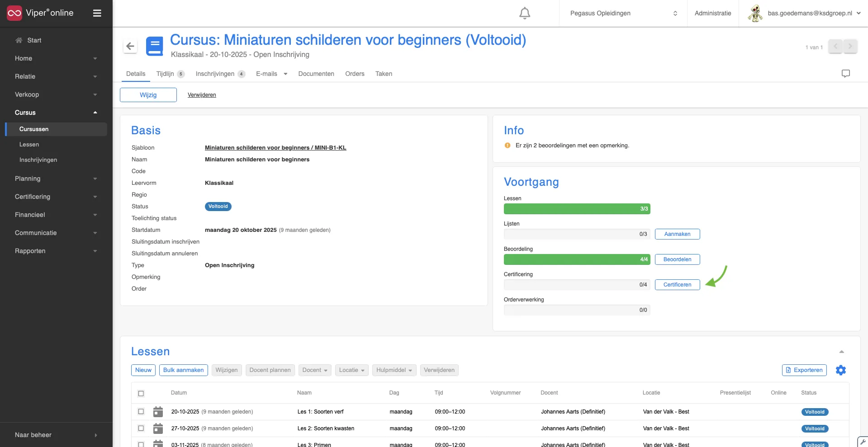
Task: Expand the Communicatie sidebar menu
Action: [56, 233]
